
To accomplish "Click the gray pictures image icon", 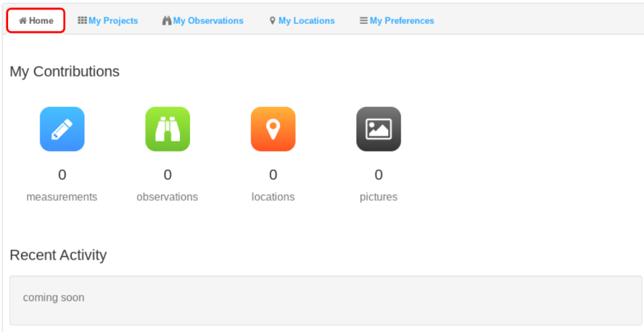I will 379,129.
